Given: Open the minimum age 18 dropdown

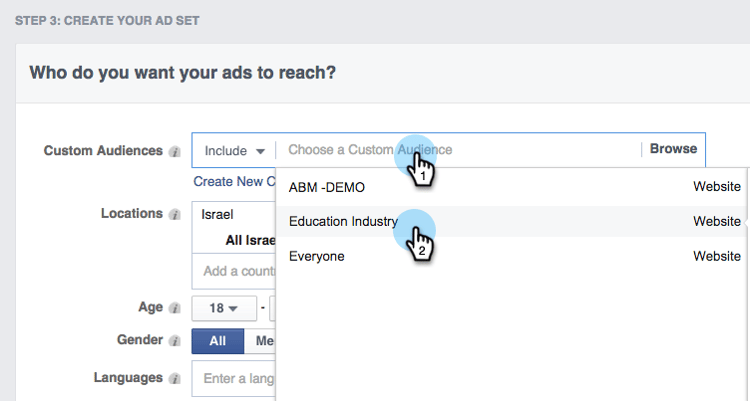Looking at the screenshot, I should pos(224,308).
